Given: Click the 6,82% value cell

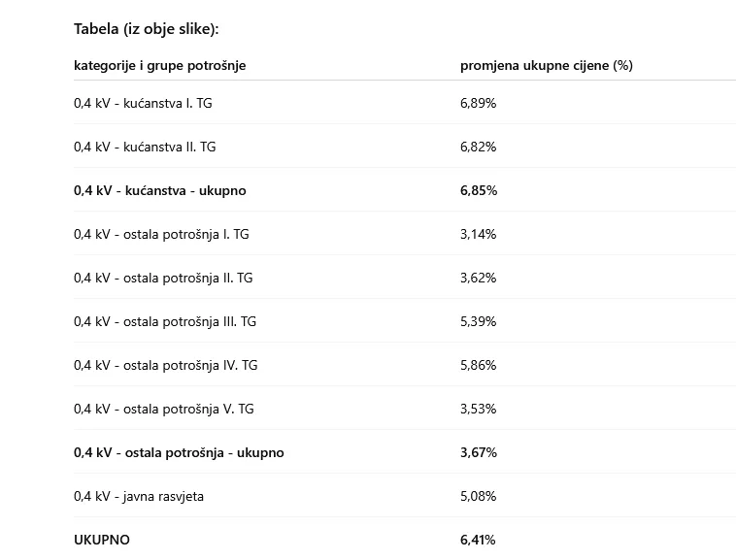Looking at the screenshot, I should 478,147.
